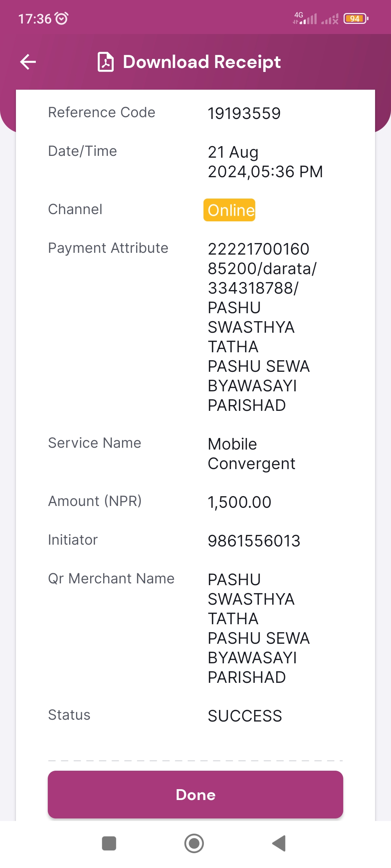
Task: Tap the 4G signal strength icon
Action: click(305, 18)
